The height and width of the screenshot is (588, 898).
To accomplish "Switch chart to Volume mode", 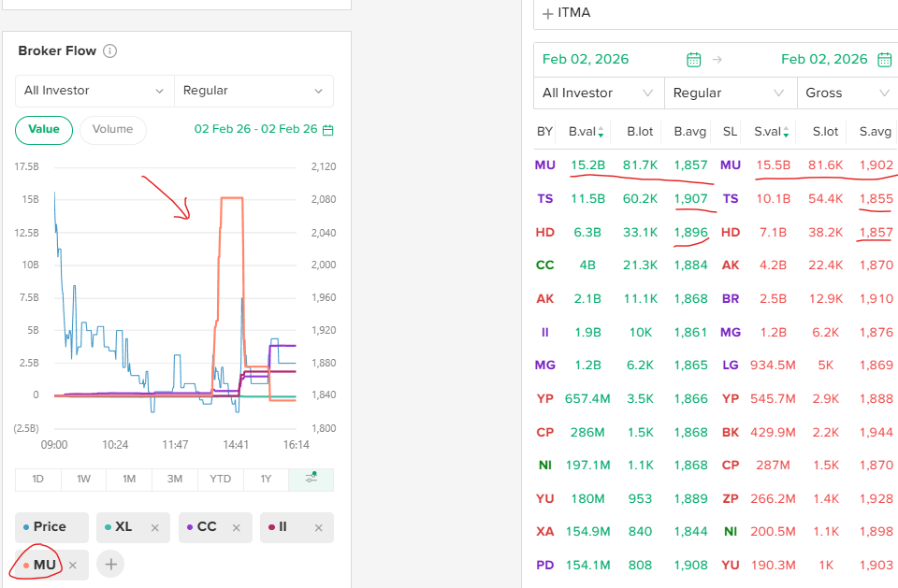I will click(x=112, y=130).
